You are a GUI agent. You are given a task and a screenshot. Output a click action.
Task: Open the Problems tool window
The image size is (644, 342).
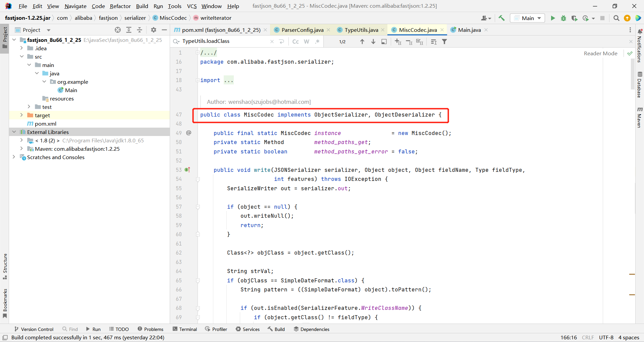click(151, 329)
